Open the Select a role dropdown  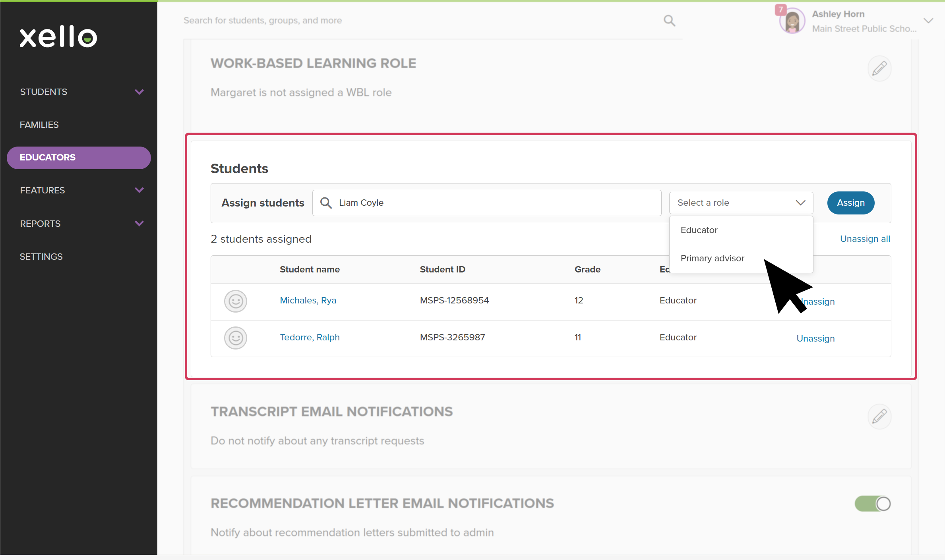[741, 203]
